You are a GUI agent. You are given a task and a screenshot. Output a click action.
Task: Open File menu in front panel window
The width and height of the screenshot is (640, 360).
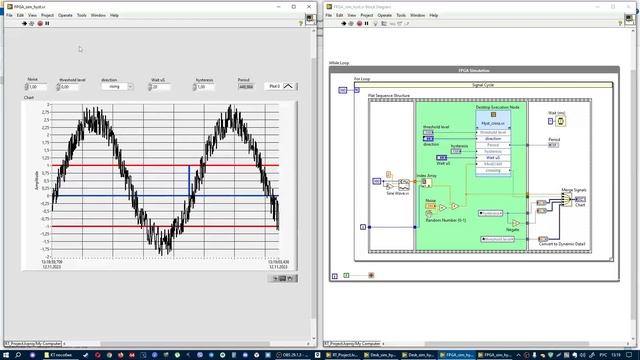pos(9,15)
